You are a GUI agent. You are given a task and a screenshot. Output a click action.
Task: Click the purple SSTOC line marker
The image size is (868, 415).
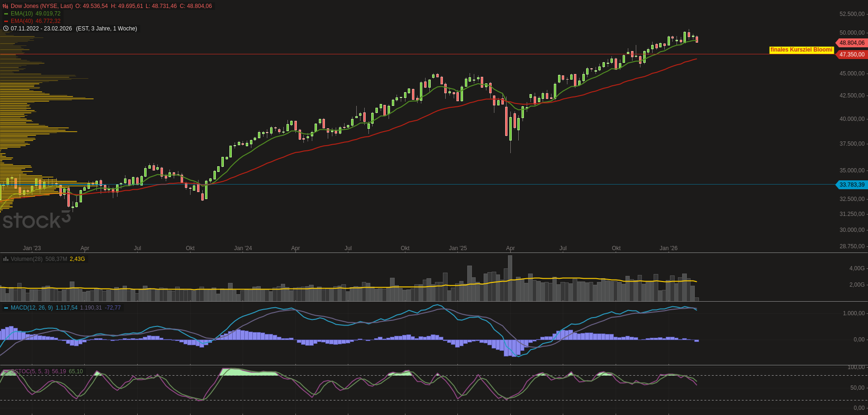tap(6, 371)
